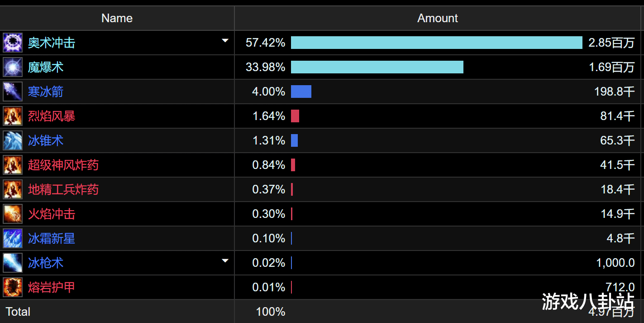Click the 烈焰风暴 spell icon

(x=13, y=116)
